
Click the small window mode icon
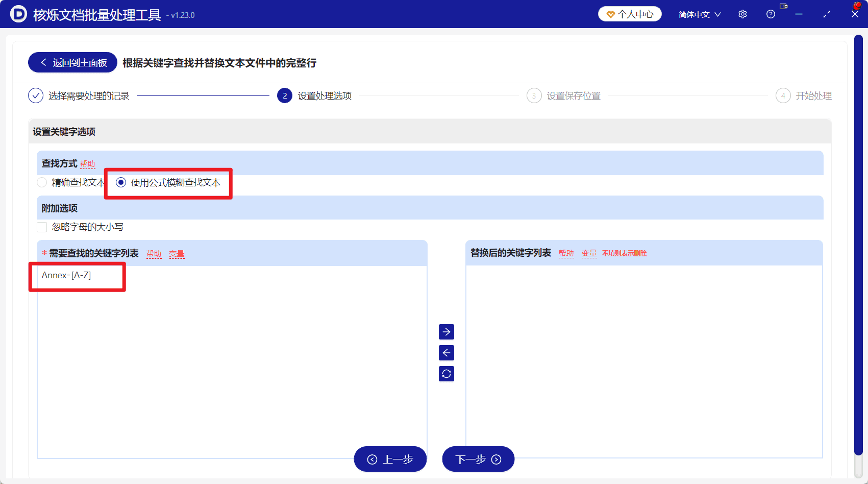[783, 7]
